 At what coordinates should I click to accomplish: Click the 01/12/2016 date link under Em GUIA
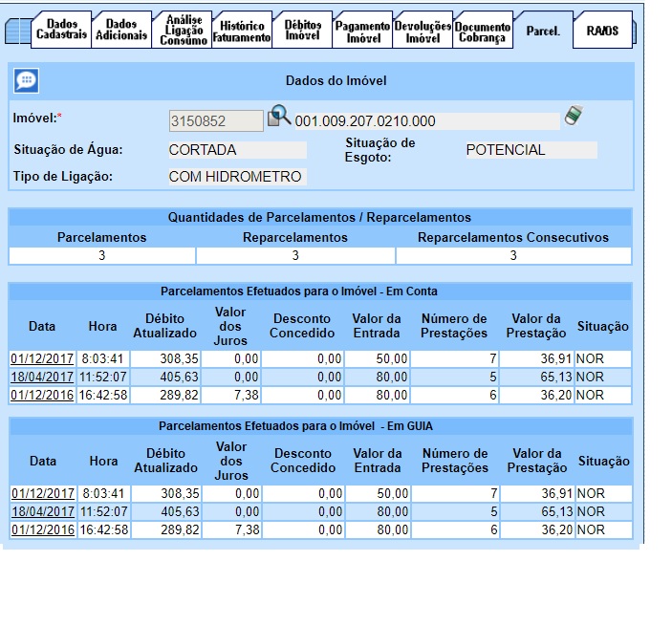point(42,530)
